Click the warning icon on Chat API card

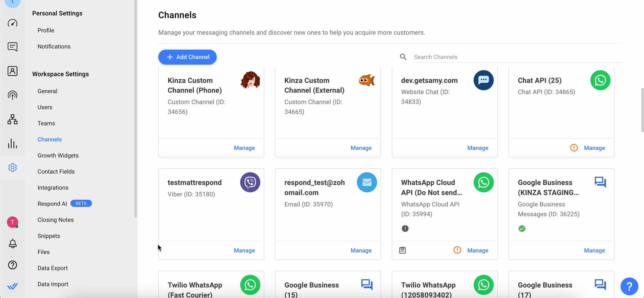tap(574, 148)
